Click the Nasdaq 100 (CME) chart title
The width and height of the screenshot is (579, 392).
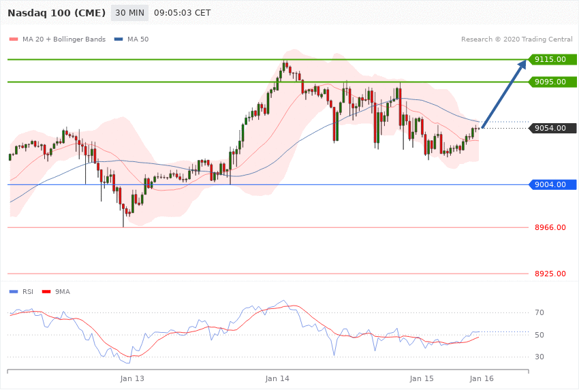click(57, 13)
